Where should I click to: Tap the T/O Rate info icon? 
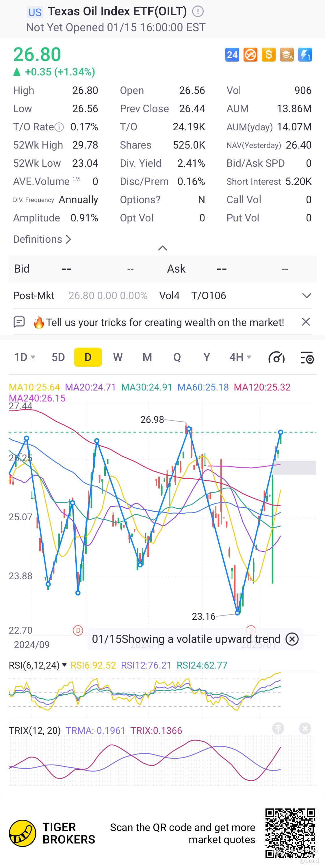[x=59, y=127]
